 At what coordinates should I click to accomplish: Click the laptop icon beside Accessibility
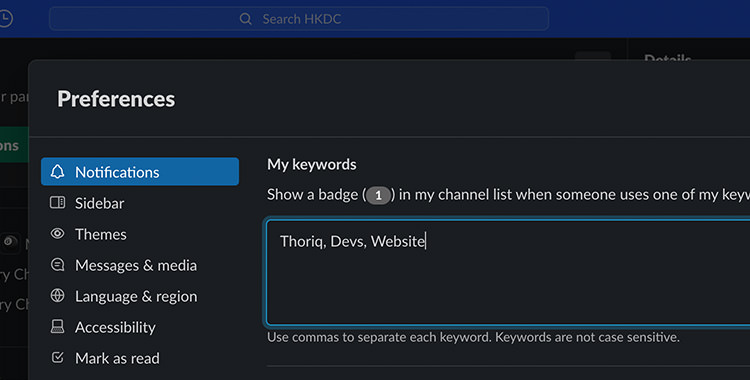tap(57, 327)
